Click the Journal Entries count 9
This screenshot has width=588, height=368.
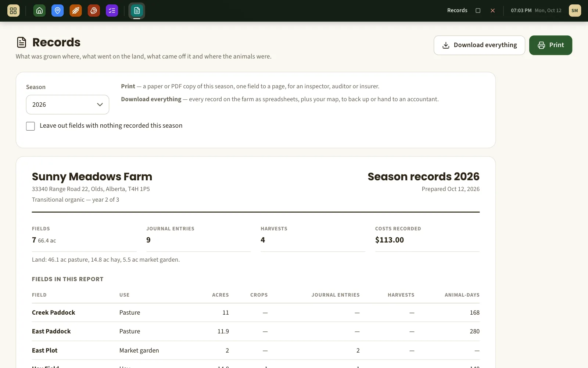click(x=148, y=240)
